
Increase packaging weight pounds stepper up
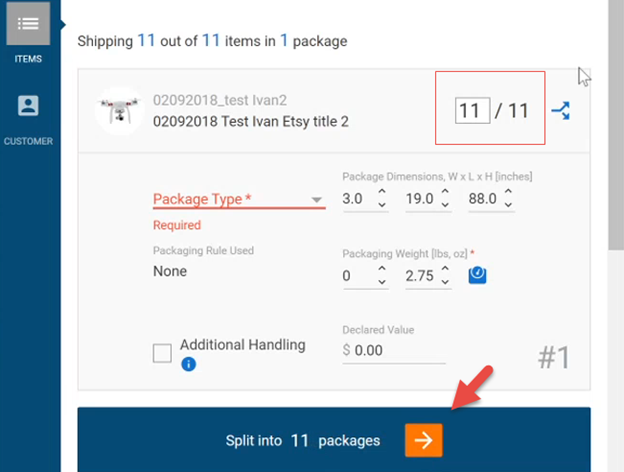tap(382, 269)
